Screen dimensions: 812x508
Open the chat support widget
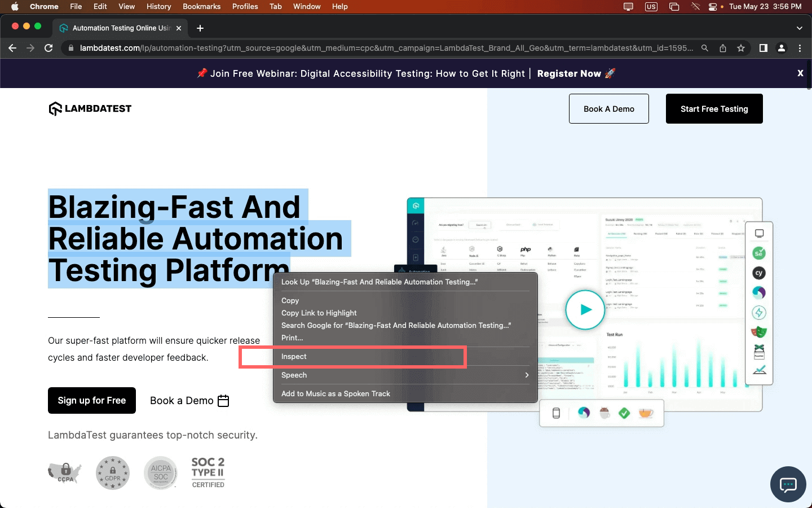coord(788,484)
